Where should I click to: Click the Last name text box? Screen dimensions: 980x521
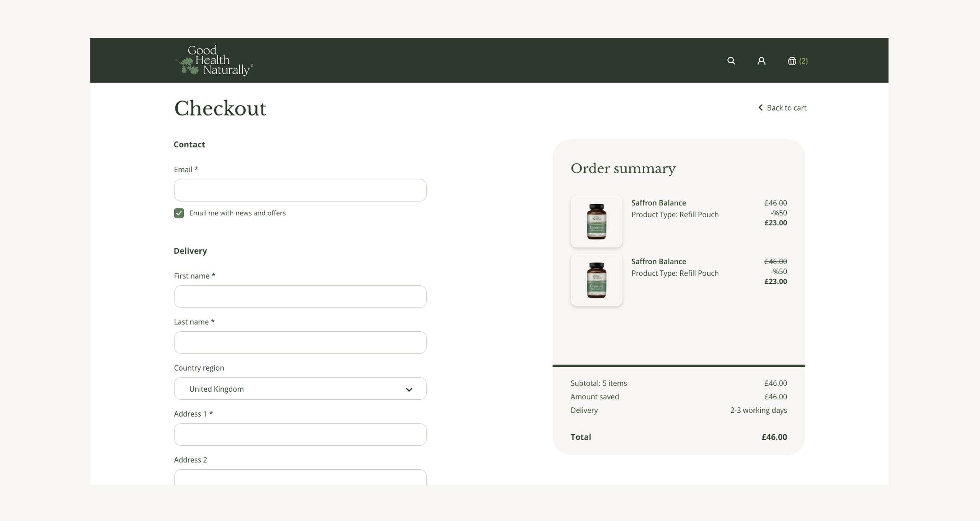pos(300,342)
